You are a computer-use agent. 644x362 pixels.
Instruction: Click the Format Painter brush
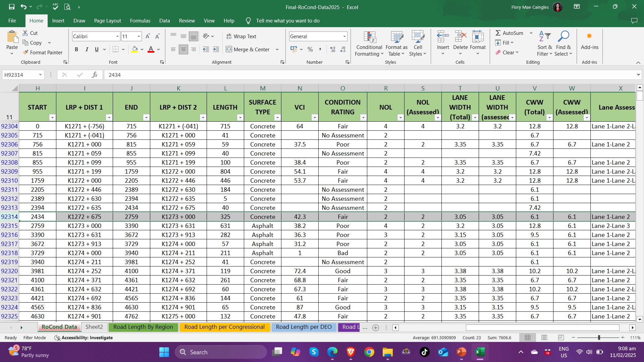coord(26,53)
